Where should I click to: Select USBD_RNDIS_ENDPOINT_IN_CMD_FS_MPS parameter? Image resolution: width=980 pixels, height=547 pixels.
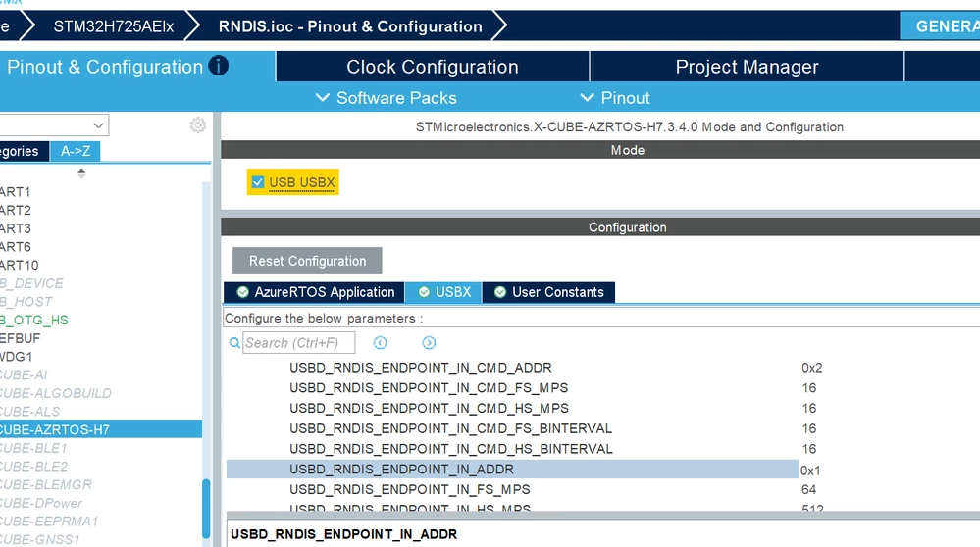tap(429, 388)
